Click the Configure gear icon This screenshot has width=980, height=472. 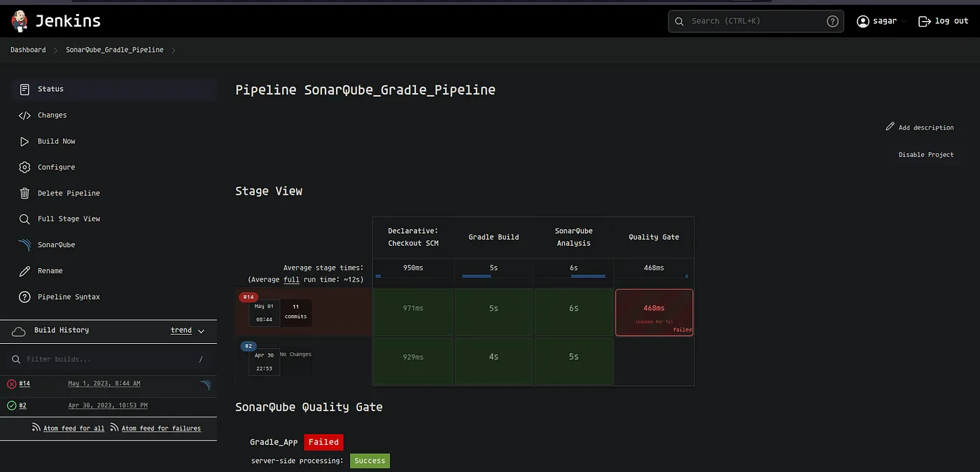(24, 167)
